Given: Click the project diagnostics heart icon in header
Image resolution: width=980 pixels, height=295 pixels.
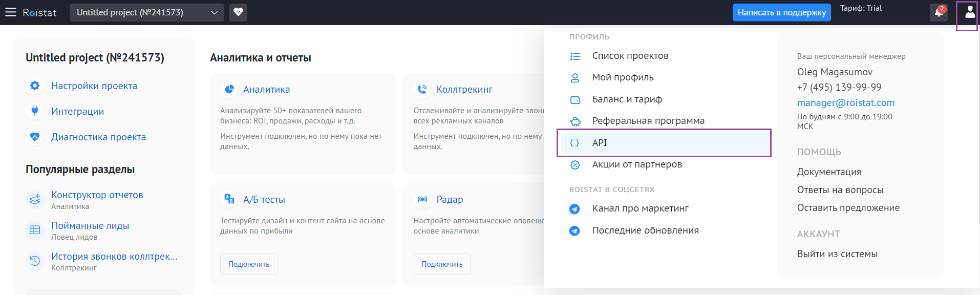Looking at the screenshot, I should 238,12.
